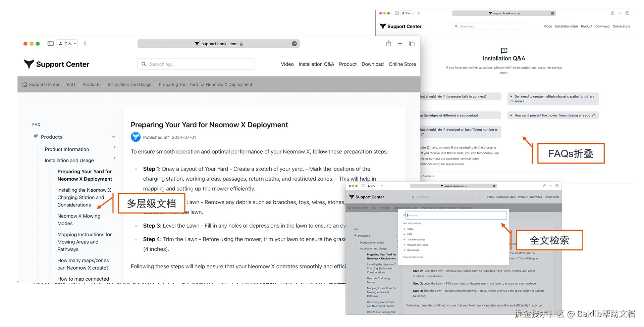Image resolution: width=644 pixels, height=327 pixels.
Task: Click the FAQ breadcrumb link
Action: click(71, 84)
